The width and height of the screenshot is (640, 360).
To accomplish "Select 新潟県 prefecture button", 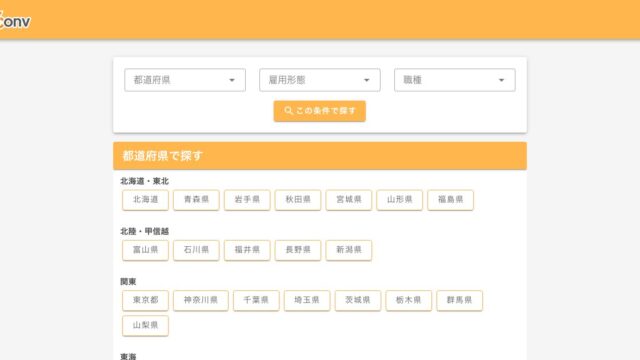I will 349,250.
